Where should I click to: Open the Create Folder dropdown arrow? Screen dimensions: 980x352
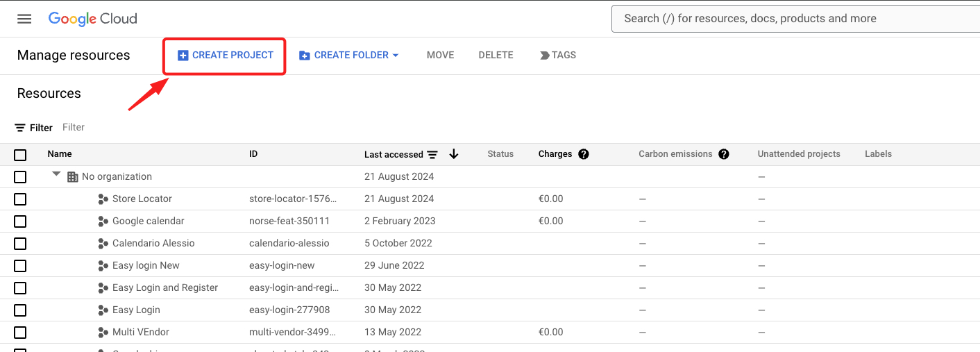pos(396,56)
